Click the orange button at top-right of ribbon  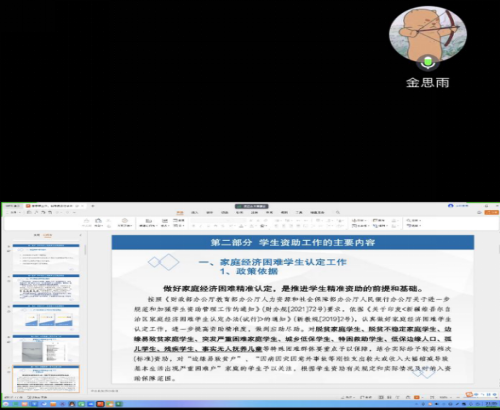click(x=492, y=212)
